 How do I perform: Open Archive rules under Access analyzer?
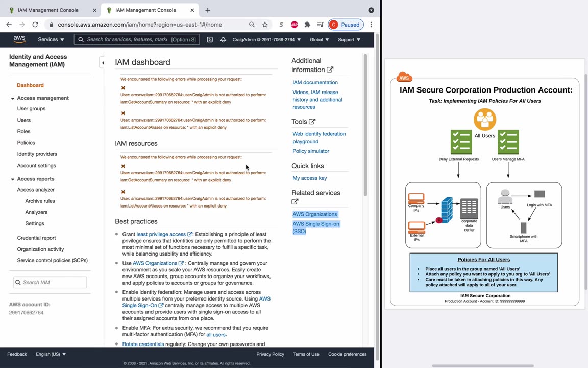click(40, 201)
